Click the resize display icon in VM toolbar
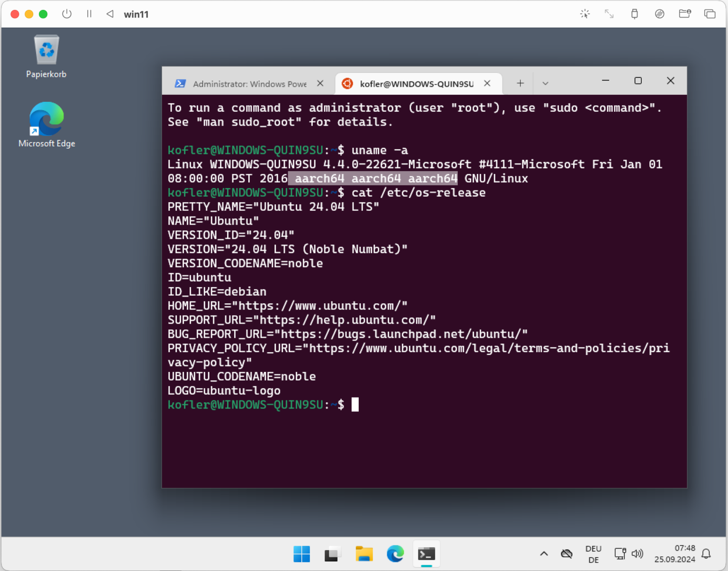Screen dimensions: 728x571 [609, 14]
